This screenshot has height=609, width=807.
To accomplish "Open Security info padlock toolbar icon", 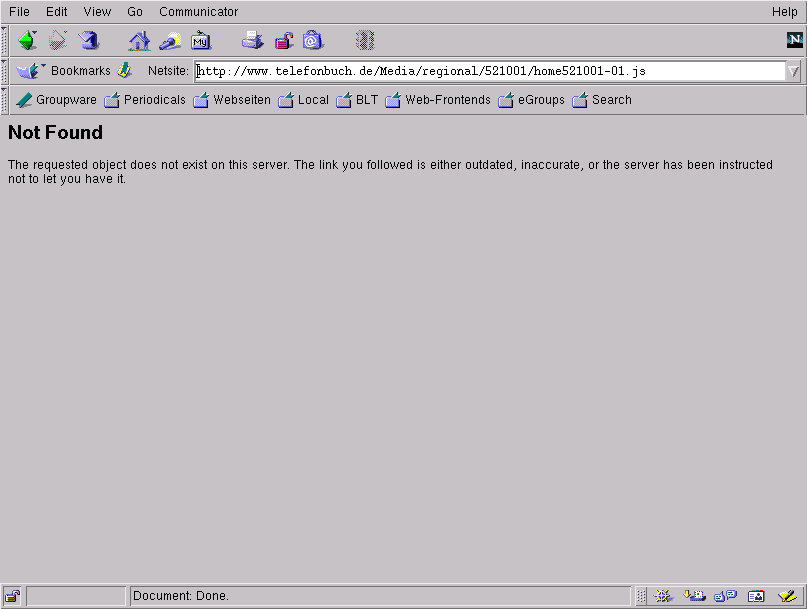I will pyautogui.click(x=284, y=40).
